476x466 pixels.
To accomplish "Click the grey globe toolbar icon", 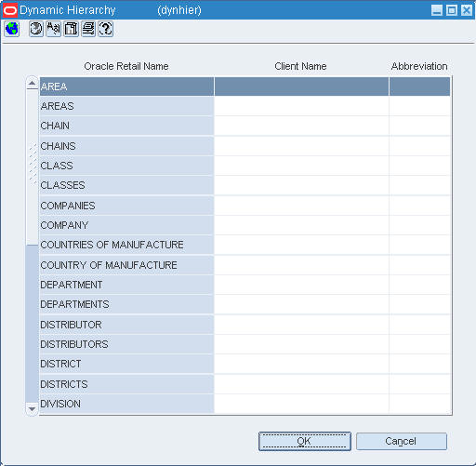I will click(36, 29).
